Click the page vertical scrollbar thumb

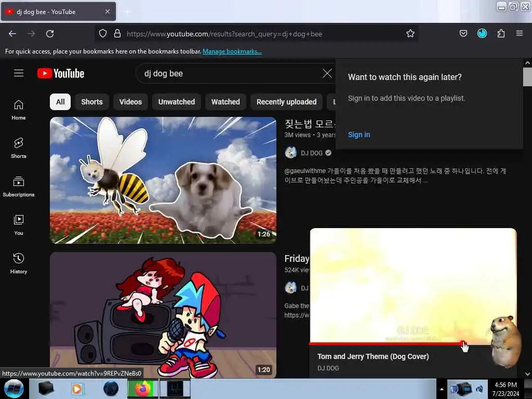[527, 77]
